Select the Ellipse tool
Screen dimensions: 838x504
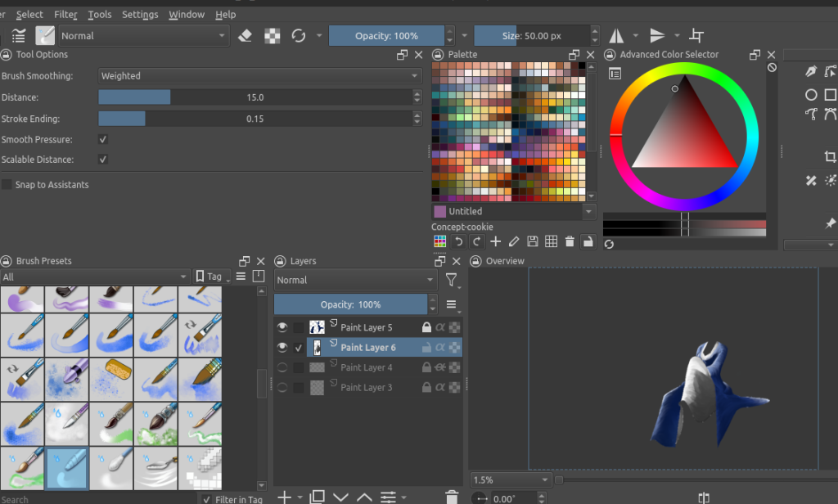[x=810, y=94]
